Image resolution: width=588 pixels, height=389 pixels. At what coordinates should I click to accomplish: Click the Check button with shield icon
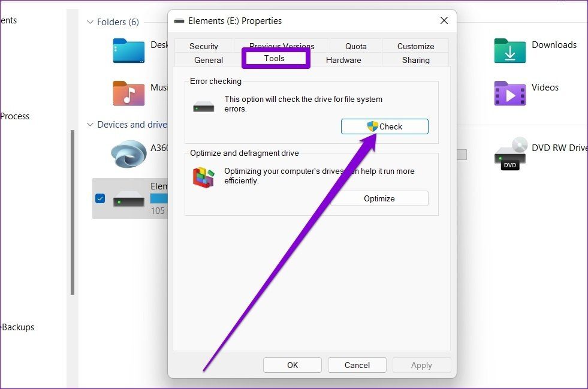384,126
